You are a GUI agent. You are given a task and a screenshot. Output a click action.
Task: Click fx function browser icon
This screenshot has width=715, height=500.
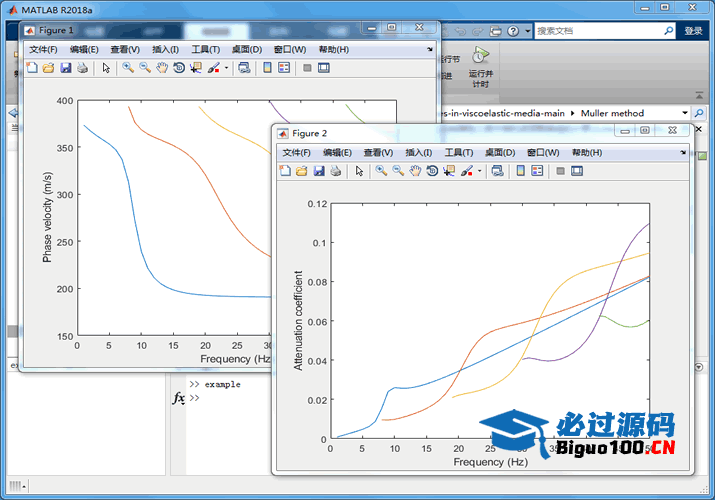point(178,398)
